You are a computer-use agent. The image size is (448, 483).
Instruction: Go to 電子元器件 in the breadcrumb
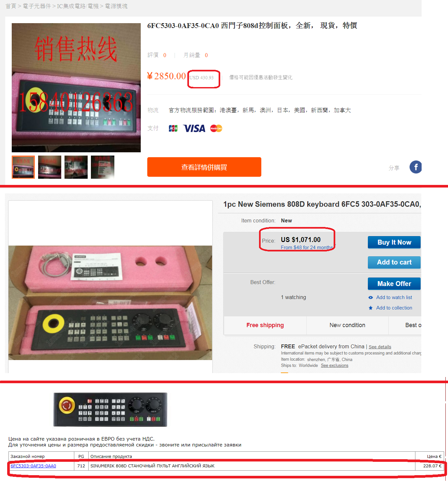coord(37,6)
